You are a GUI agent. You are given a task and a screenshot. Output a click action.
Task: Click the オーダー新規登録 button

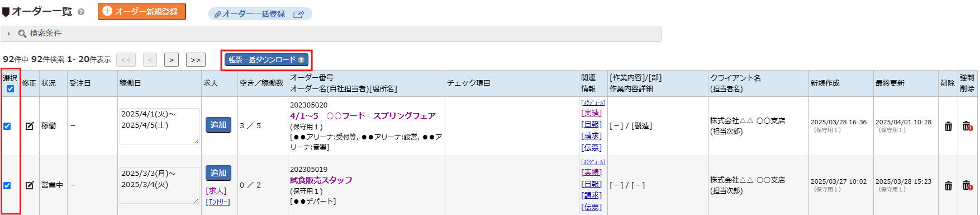point(142,11)
